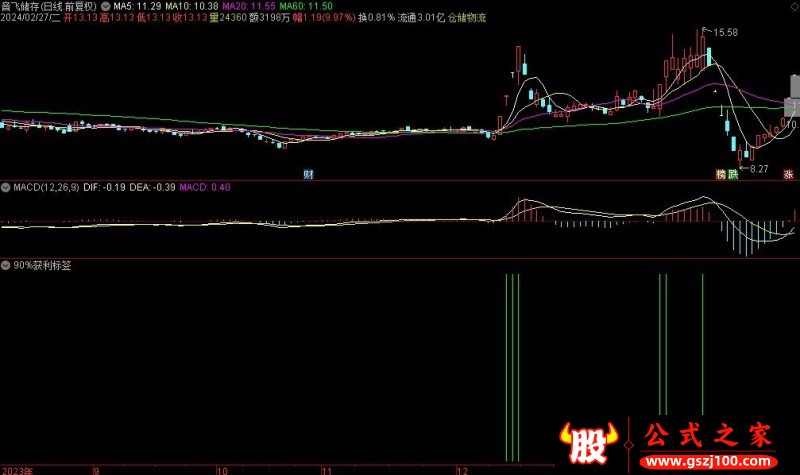Expand the main chart indicator dropdown beside 前复权

tap(107, 6)
